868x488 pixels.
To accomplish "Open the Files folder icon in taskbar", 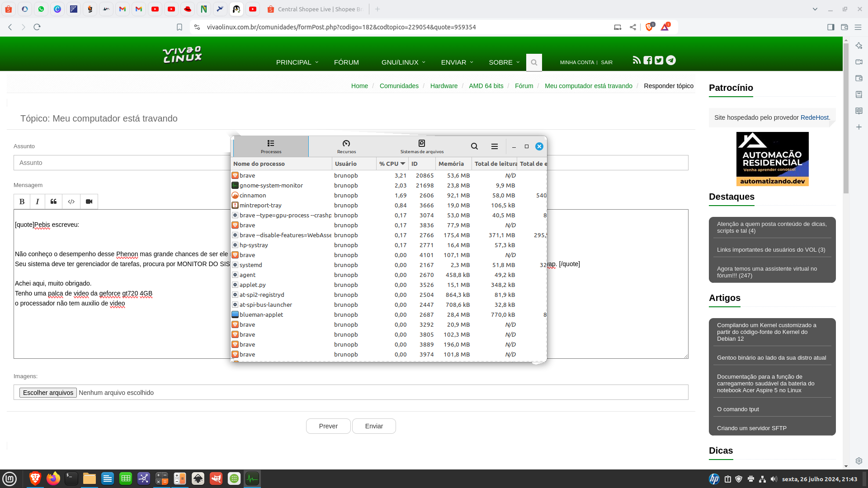I will coord(90,479).
